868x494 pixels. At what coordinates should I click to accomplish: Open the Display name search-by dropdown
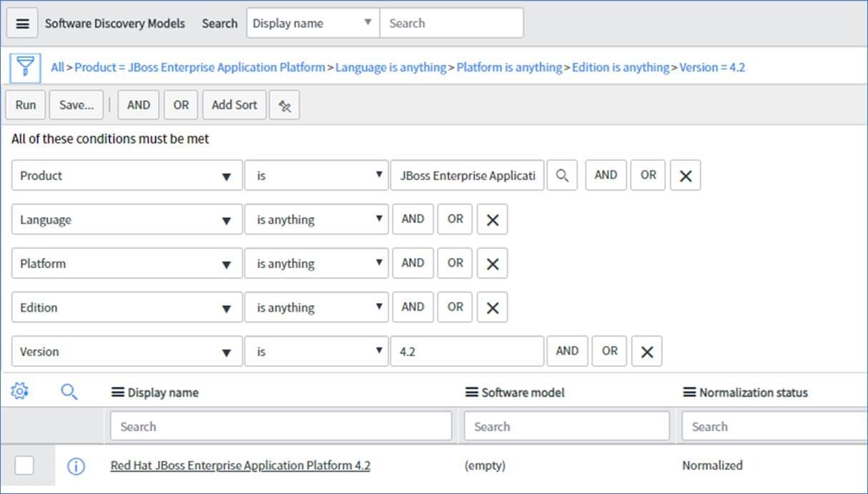(312, 22)
